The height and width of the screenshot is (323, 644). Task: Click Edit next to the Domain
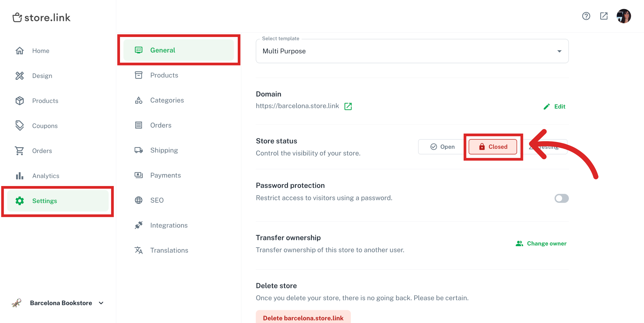click(555, 106)
